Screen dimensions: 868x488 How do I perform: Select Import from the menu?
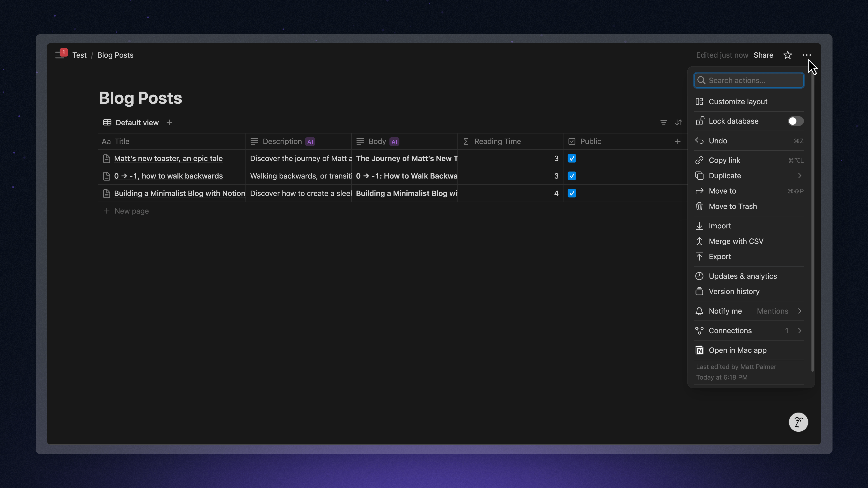click(749, 226)
